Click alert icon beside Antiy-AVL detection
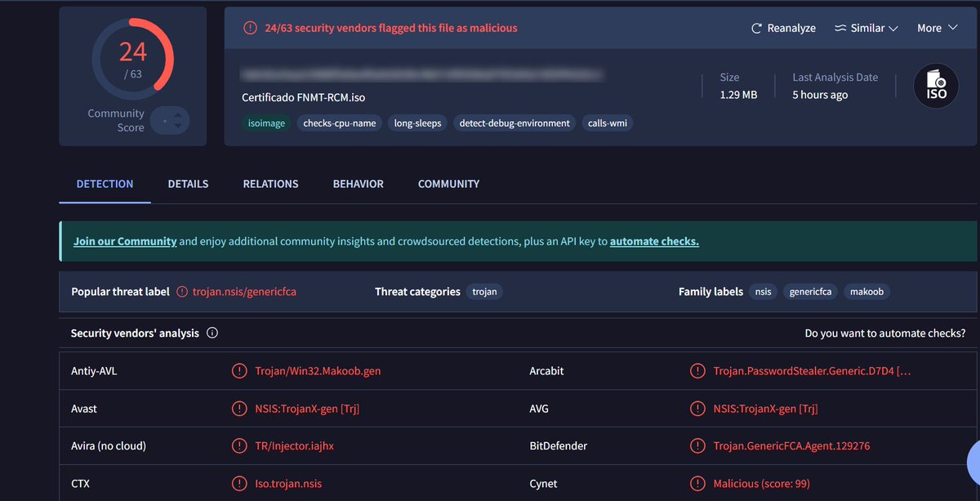The height and width of the screenshot is (501, 980). [x=239, y=370]
